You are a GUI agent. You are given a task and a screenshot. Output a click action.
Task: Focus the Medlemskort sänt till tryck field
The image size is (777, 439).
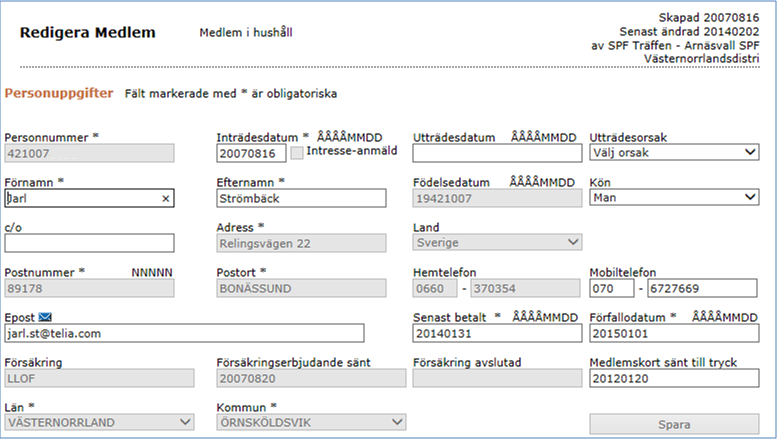(x=674, y=379)
